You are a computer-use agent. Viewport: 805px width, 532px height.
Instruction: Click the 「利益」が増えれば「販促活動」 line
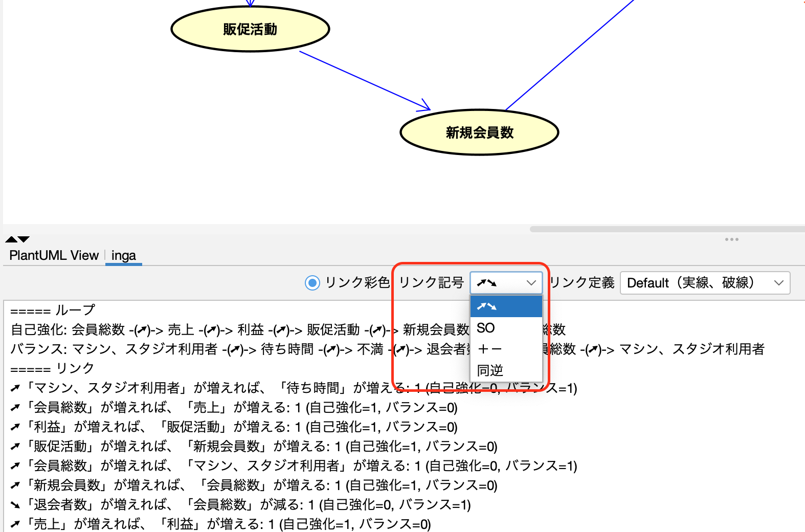coord(234,427)
